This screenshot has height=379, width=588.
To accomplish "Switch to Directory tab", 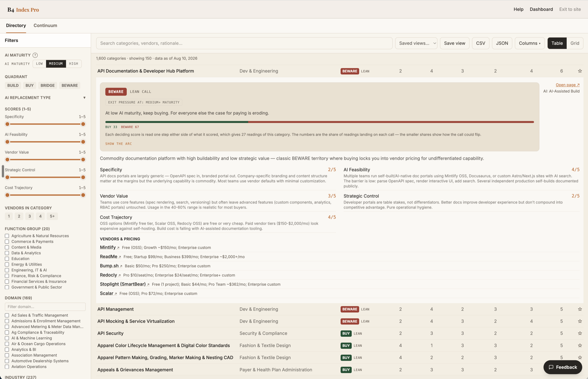I will coord(16,25).
